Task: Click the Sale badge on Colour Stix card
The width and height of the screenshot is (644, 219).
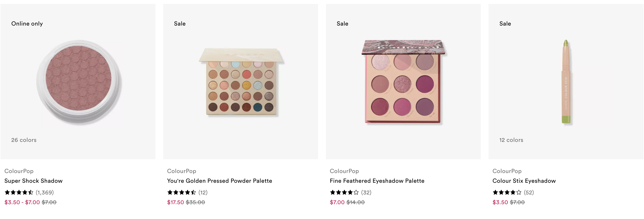Action: [x=505, y=24]
